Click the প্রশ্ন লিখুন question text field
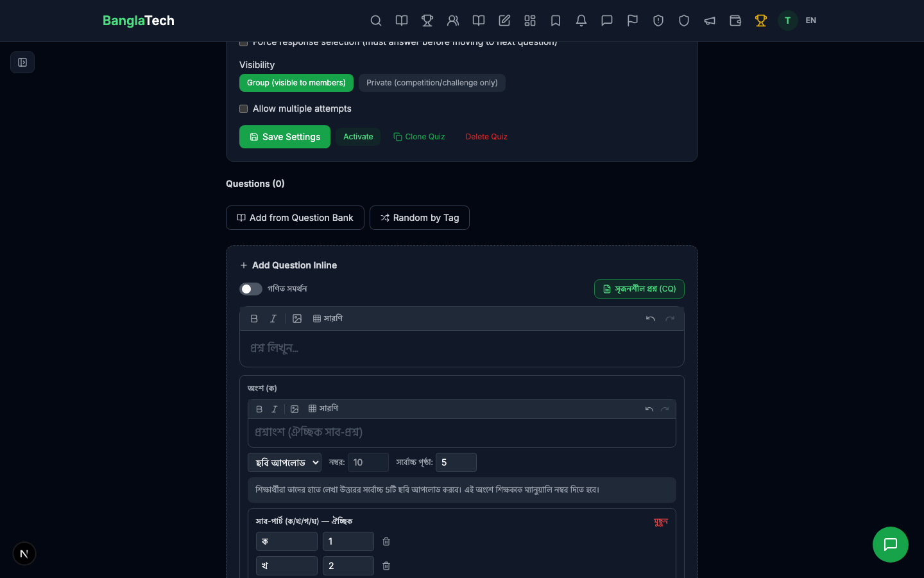The image size is (924, 578). click(462, 348)
